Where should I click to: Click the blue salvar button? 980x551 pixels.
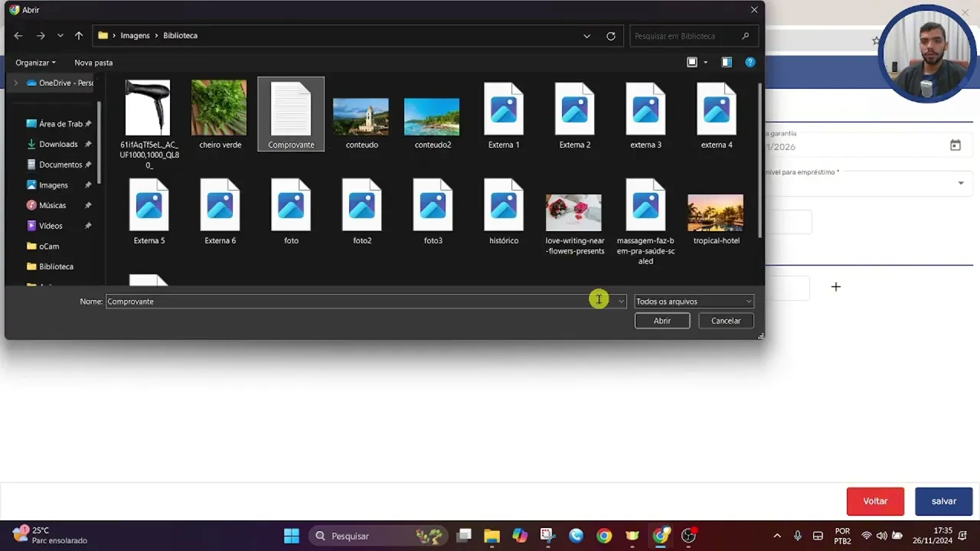click(x=943, y=501)
